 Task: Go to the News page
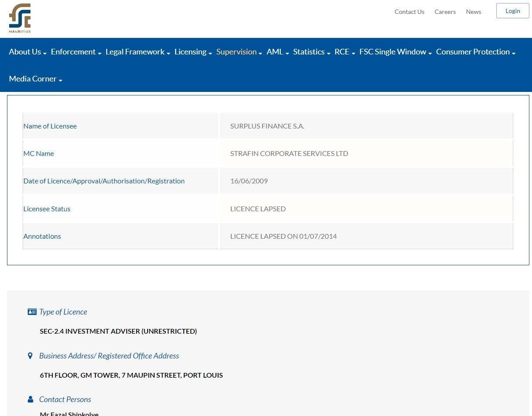473,12
